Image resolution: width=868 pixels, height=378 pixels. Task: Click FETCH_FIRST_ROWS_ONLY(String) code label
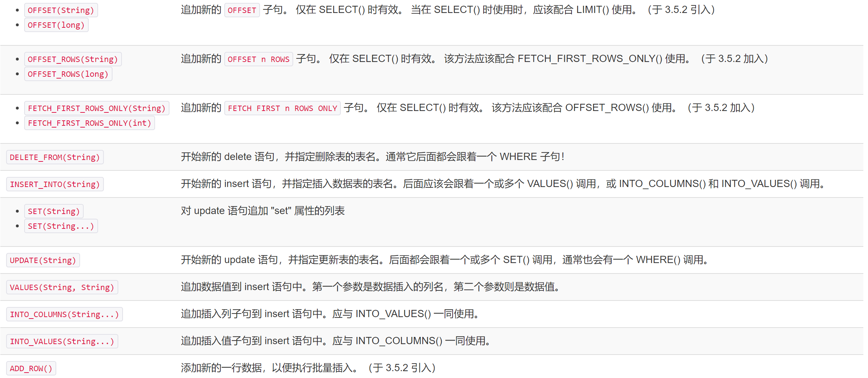click(97, 108)
